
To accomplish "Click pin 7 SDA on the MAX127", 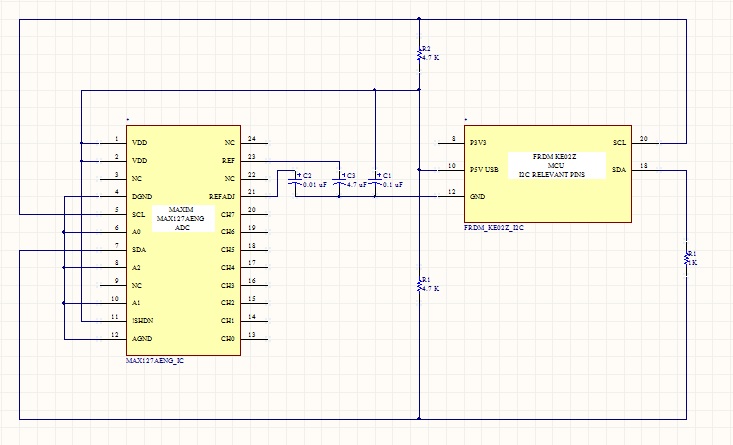I will [x=139, y=250].
